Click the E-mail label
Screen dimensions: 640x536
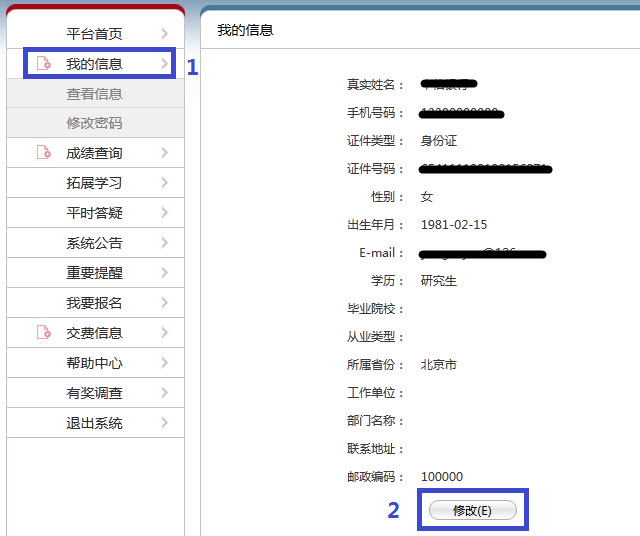(x=381, y=253)
